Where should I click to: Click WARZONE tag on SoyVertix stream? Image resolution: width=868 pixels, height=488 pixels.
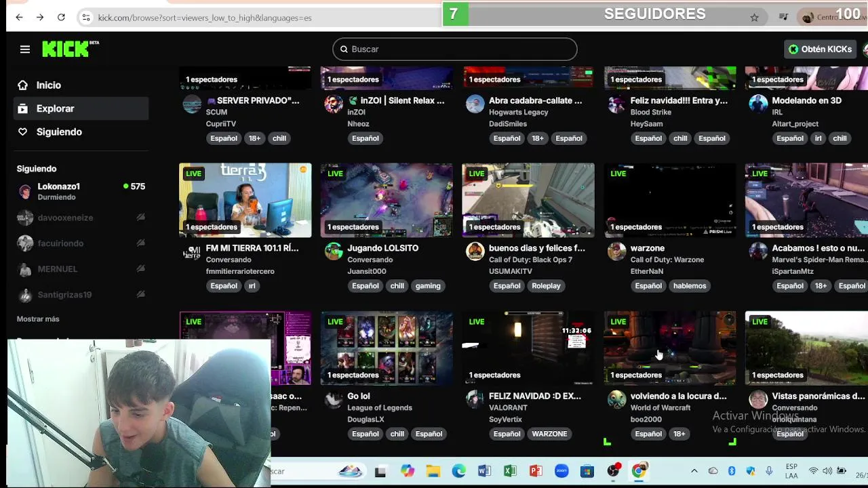(x=549, y=434)
